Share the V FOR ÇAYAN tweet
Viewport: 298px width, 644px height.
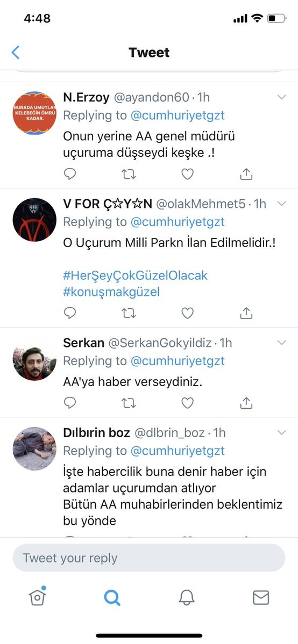click(246, 313)
